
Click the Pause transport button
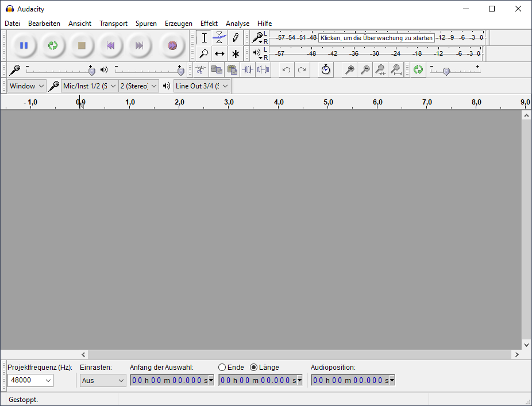[x=24, y=45]
